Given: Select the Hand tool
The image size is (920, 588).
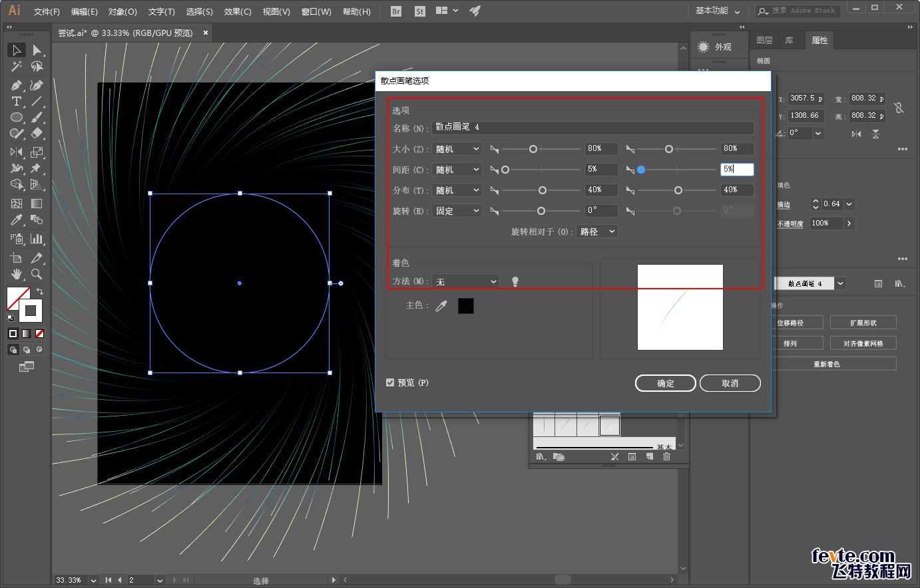Looking at the screenshot, I should point(17,273).
